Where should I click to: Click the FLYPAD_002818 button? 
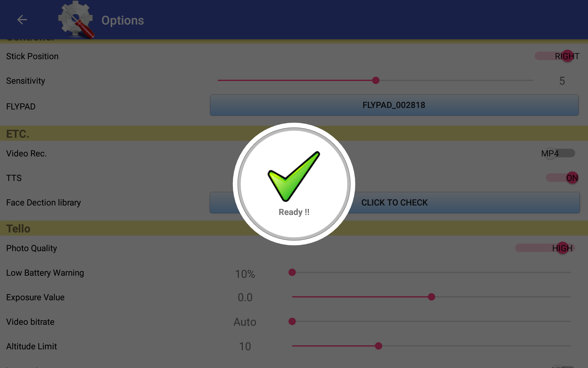(394, 105)
